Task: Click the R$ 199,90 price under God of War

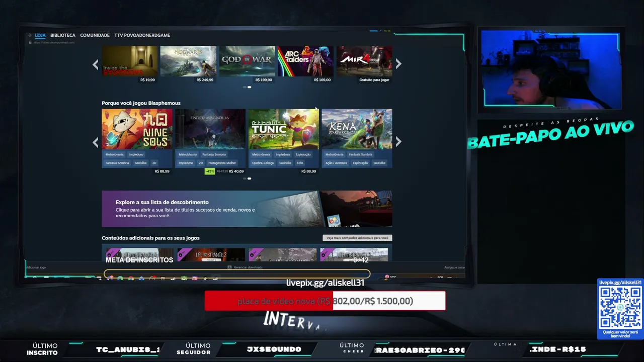Action: coord(264,80)
